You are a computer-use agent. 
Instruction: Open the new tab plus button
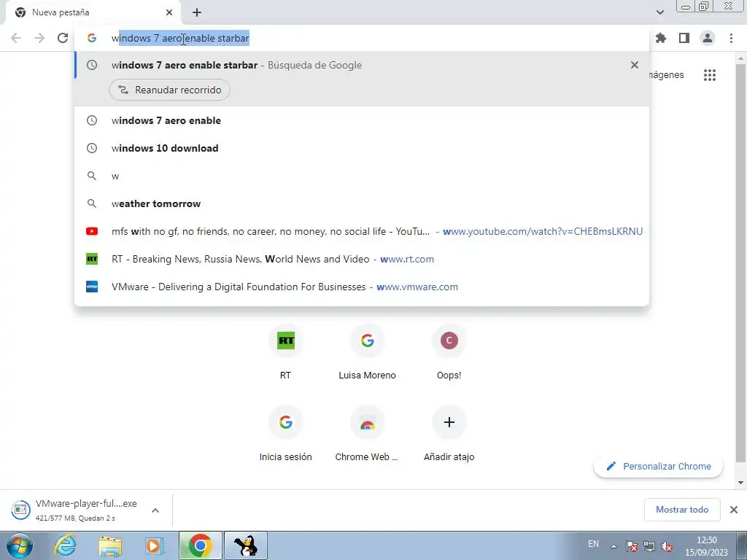(197, 12)
